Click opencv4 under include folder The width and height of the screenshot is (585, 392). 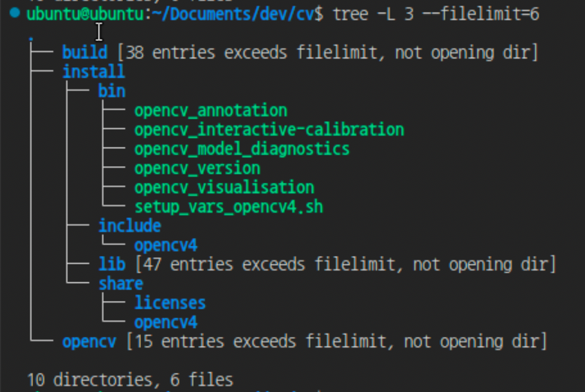tap(166, 245)
